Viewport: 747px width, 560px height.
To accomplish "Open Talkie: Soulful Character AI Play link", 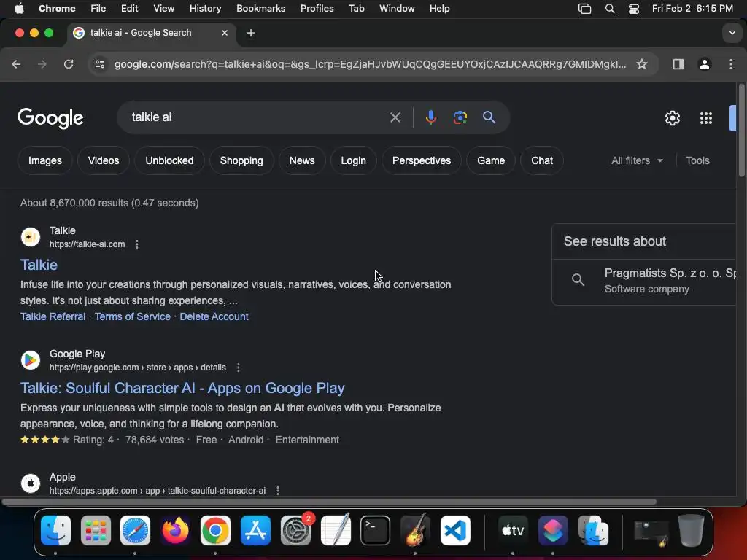I will (182, 388).
